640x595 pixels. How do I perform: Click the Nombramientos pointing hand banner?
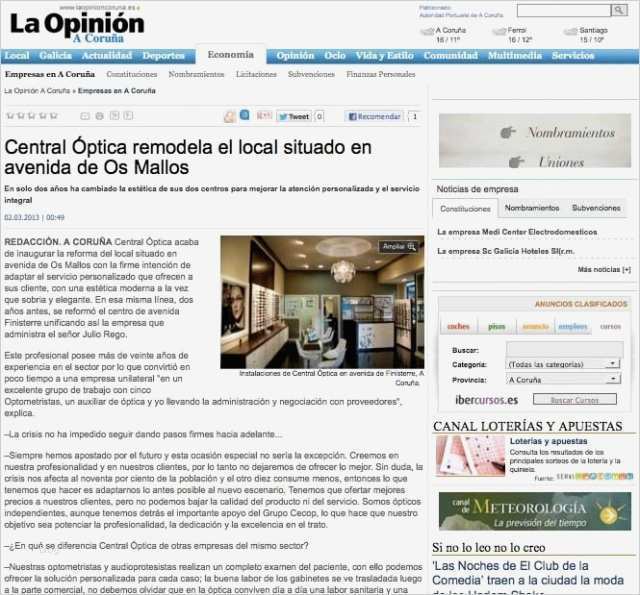click(x=558, y=132)
